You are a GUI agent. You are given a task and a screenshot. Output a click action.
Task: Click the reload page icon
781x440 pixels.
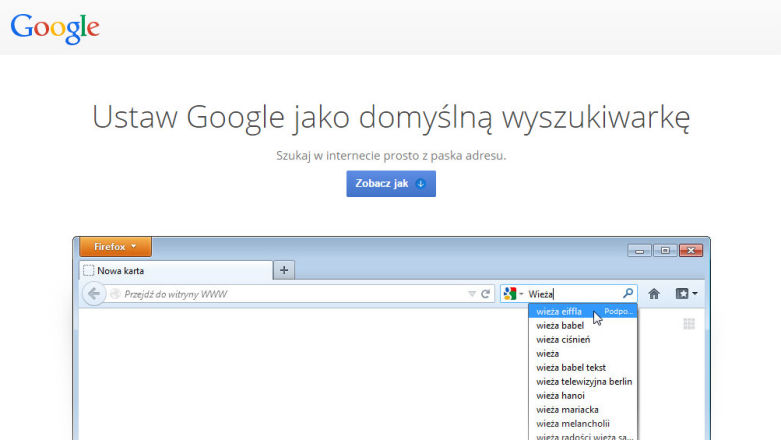click(x=486, y=294)
